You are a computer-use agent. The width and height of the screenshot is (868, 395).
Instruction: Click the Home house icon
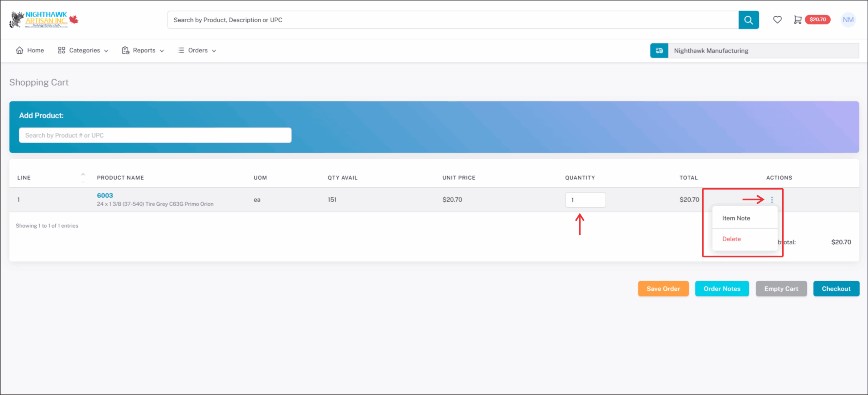(x=20, y=50)
